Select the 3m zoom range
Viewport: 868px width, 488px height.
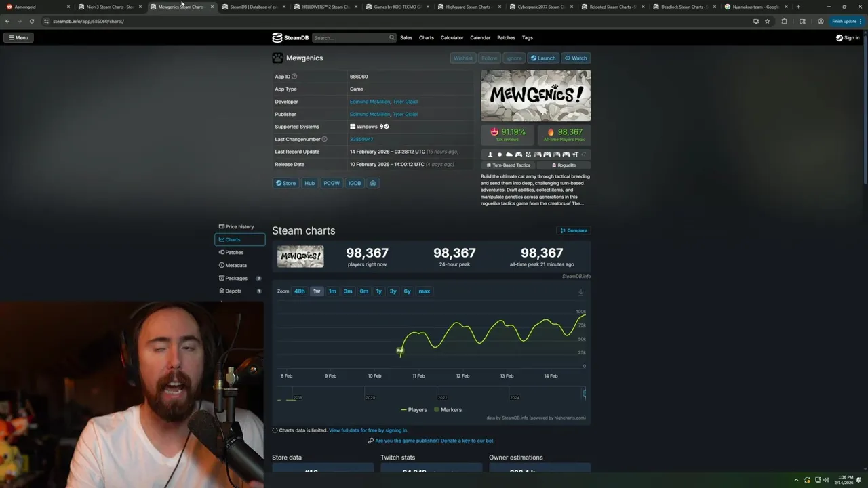348,291
